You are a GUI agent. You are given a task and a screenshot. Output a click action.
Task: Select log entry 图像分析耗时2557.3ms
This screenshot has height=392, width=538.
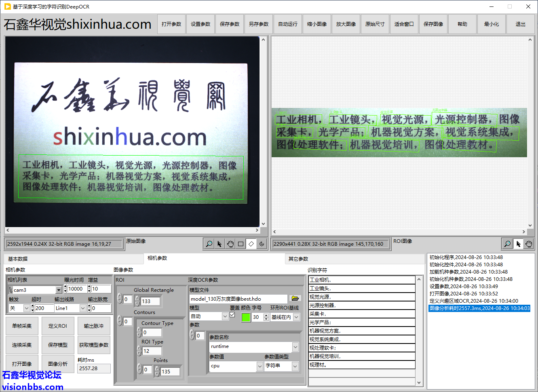tap(479, 308)
